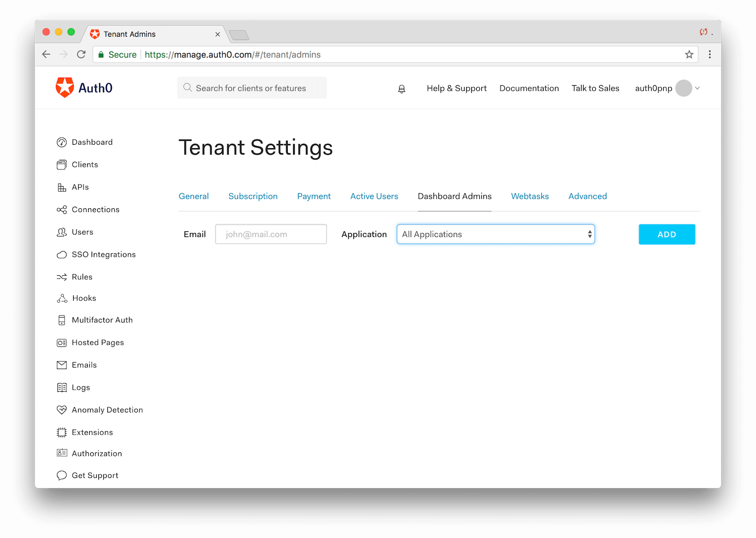Click the SSO Integrations cloud icon
Screen dimensions: 756x538
(x=61, y=255)
